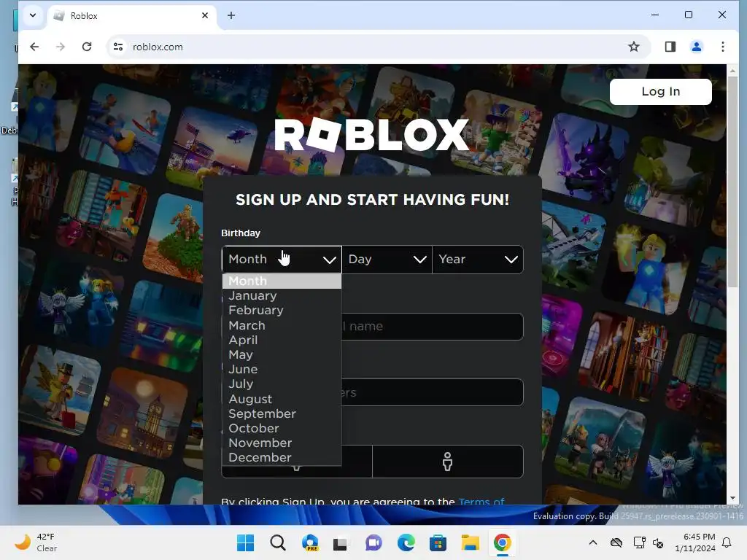
Task: Click the network display tray icon
Action: [x=639, y=542]
